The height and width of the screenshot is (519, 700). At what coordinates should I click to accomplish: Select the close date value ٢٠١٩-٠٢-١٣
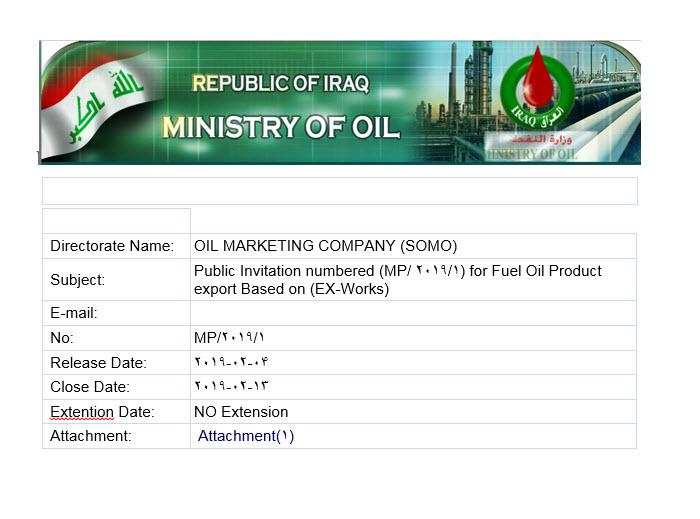coord(231,386)
